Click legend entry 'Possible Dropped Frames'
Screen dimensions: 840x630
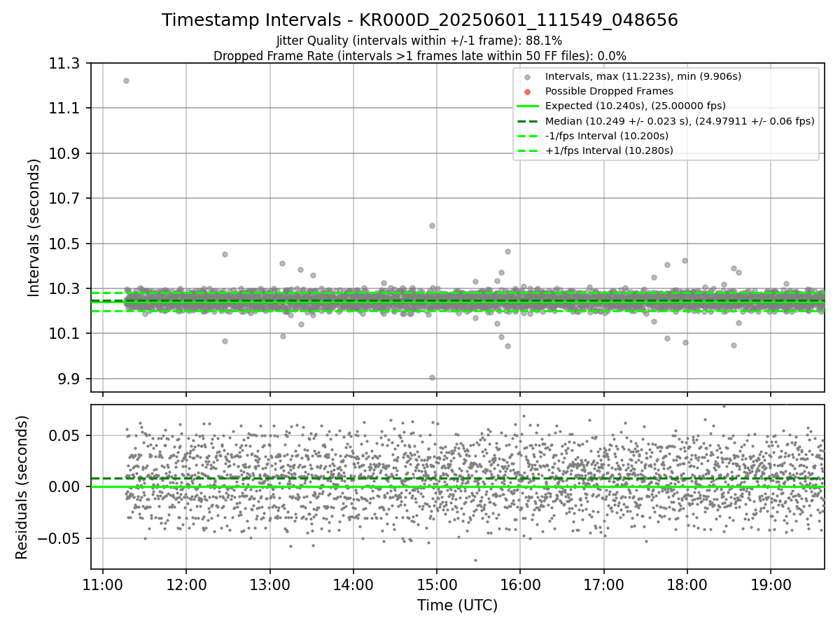[x=609, y=91]
